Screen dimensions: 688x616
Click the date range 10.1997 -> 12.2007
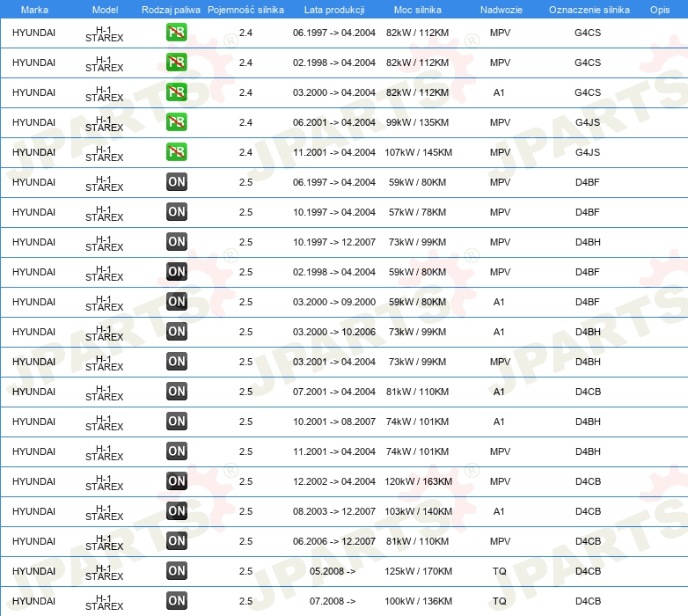pos(334,242)
